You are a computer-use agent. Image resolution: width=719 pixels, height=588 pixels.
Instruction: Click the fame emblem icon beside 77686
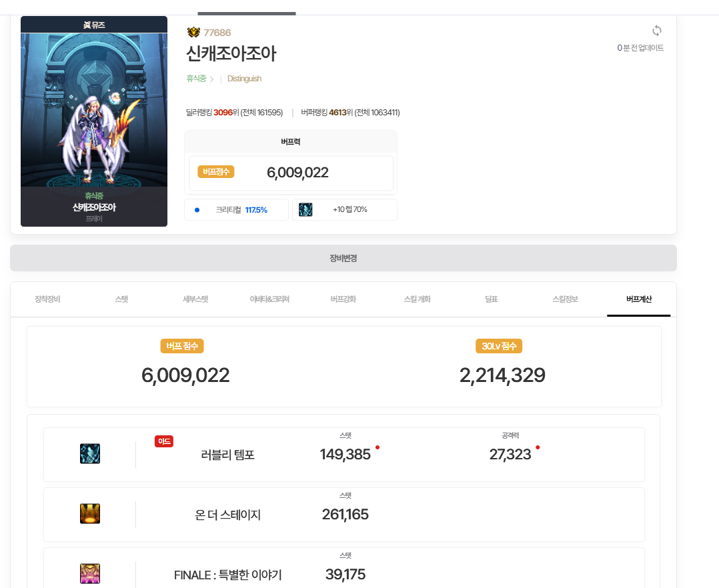point(193,33)
